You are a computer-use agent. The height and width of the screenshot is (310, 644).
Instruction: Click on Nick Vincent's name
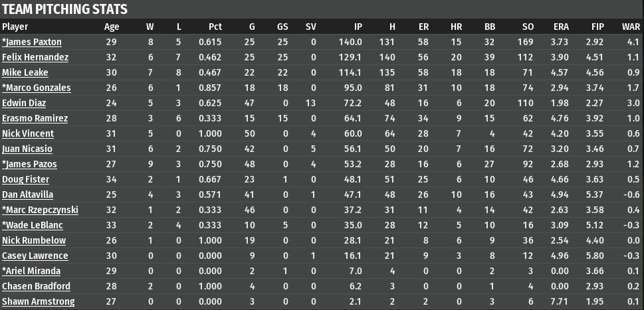tap(28, 133)
